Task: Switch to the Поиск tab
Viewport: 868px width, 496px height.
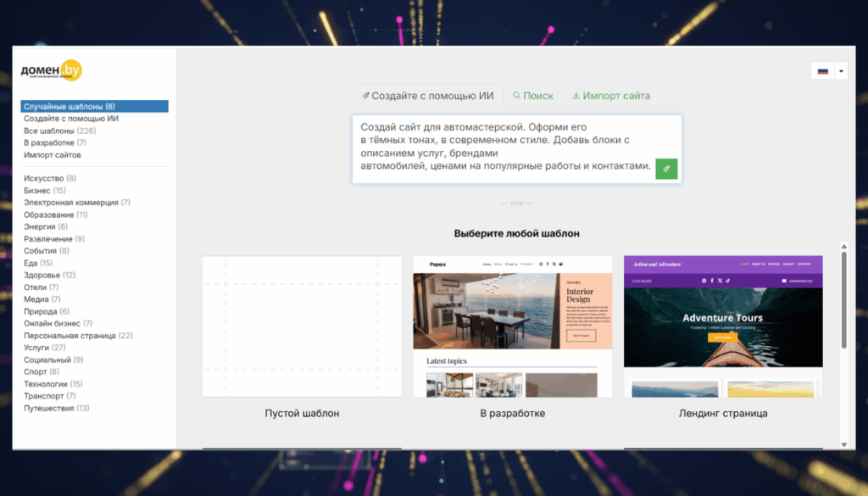Action: click(x=533, y=96)
